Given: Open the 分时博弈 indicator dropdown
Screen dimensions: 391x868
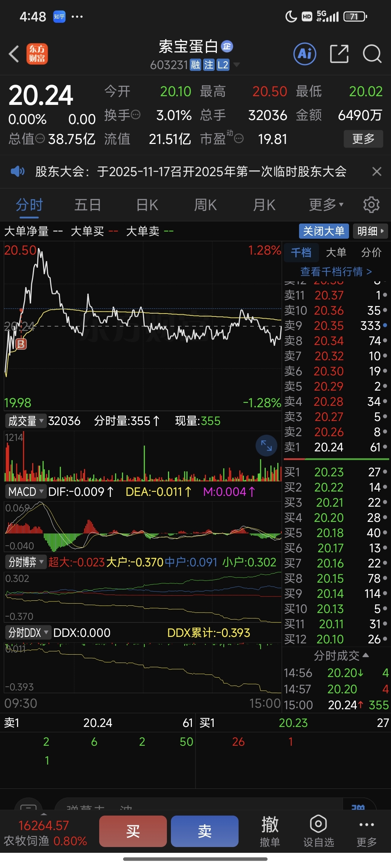Looking at the screenshot, I should 26,562.
